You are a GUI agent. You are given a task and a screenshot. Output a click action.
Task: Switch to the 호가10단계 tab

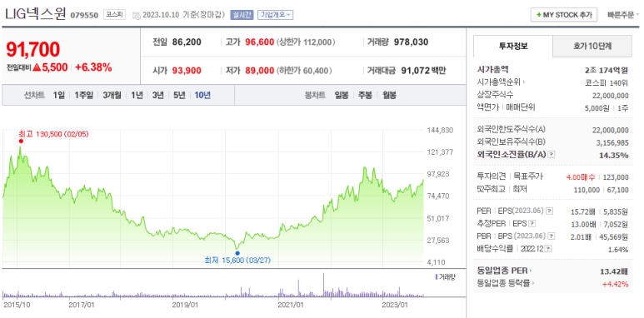pyautogui.click(x=592, y=46)
